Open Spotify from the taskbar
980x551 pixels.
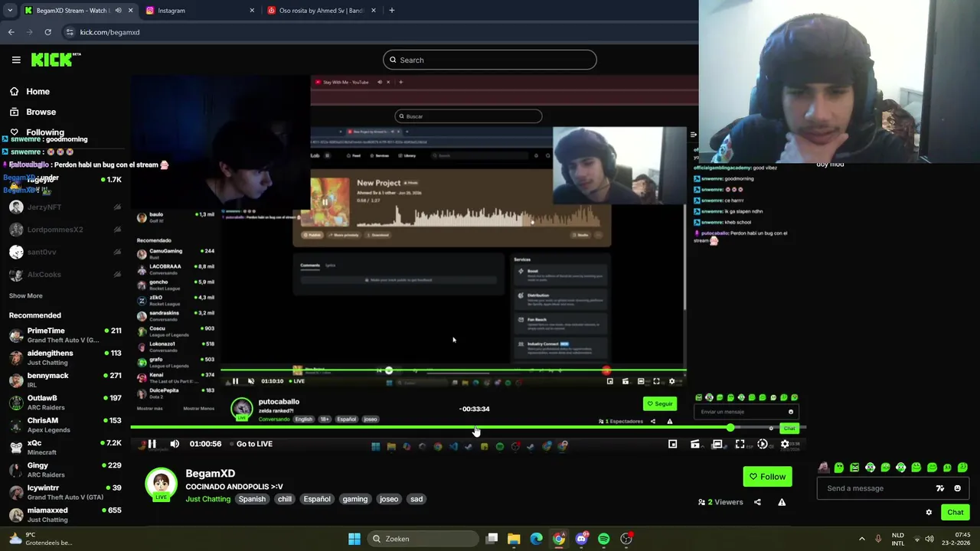coord(604,539)
